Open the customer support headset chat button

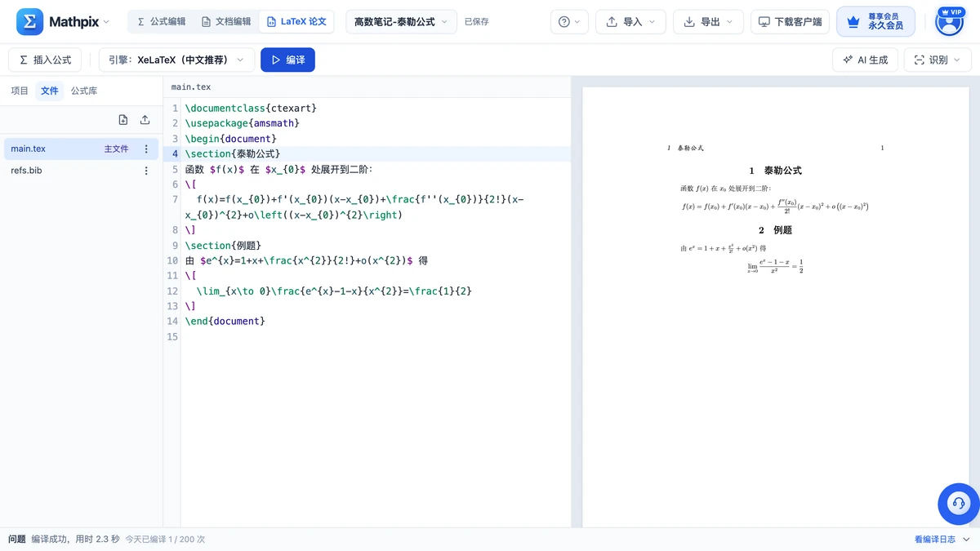point(958,504)
